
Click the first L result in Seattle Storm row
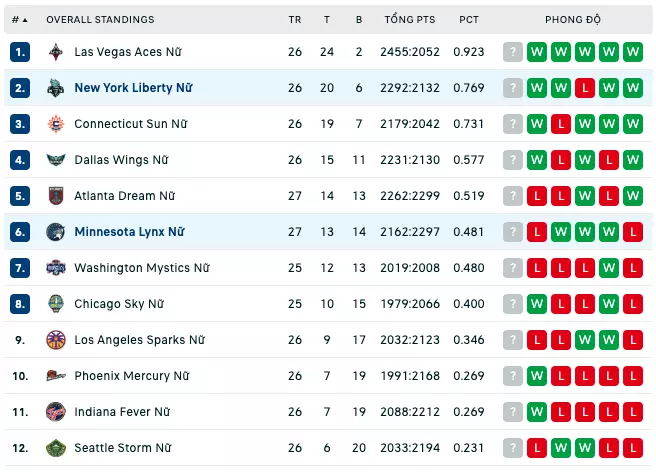coord(537,448)
